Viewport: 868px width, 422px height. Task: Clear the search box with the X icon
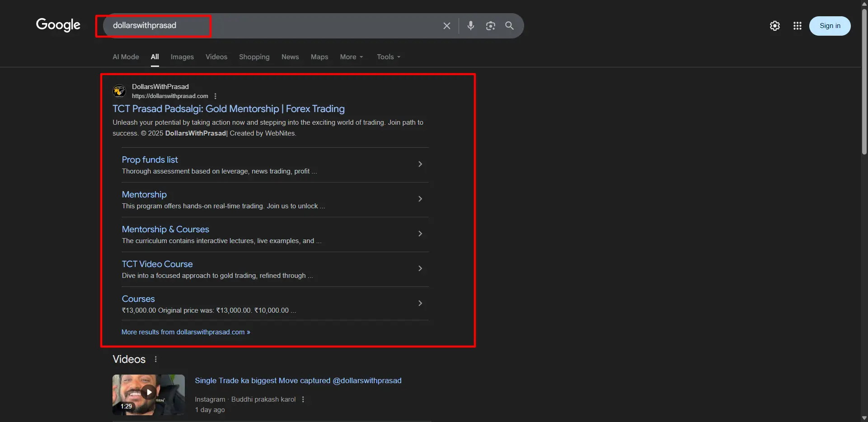[x=447, y=26]
